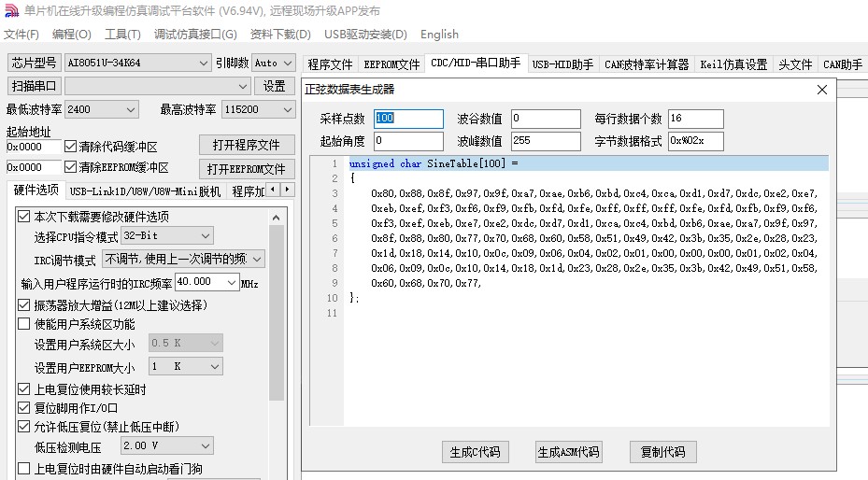Close the sine table generator dialog
Image resolution: width=868 pixels, height=480 pixels.
(x=822, y=90)
